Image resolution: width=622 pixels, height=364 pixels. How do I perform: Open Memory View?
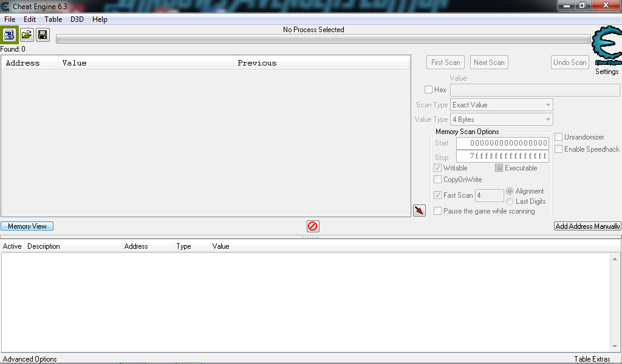click(27, 226)
